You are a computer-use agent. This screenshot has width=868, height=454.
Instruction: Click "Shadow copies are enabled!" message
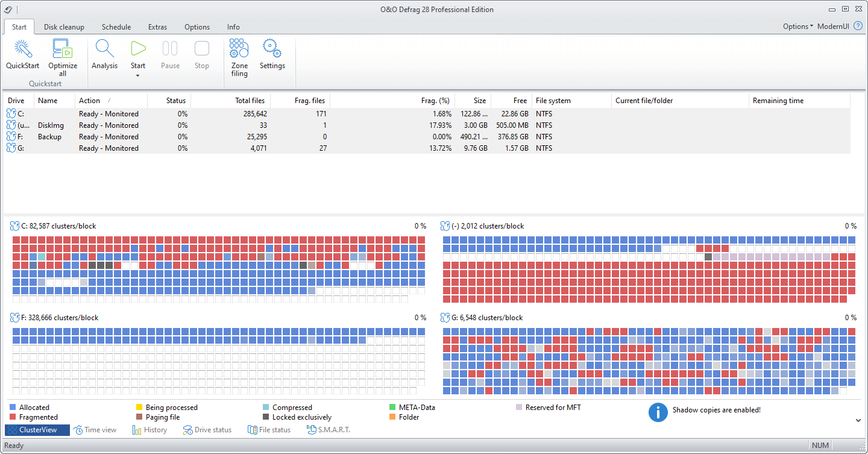(717, 410)
